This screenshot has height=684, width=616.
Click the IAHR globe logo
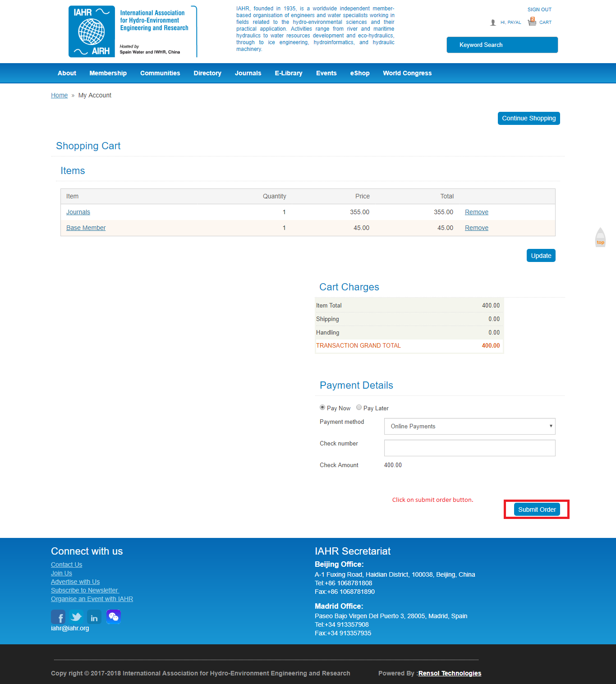(x=92, y=32)
